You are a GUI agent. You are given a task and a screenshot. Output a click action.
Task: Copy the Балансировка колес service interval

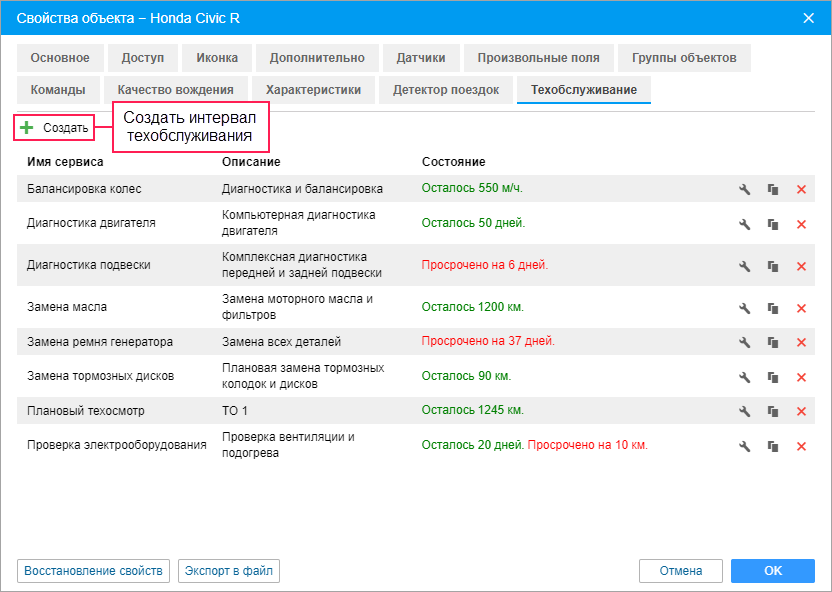tap(772, 189)
